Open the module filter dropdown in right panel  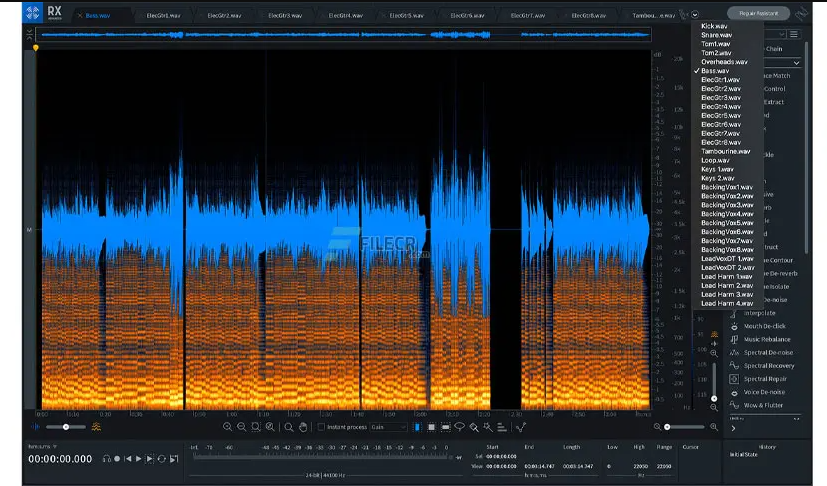point(782,34)
